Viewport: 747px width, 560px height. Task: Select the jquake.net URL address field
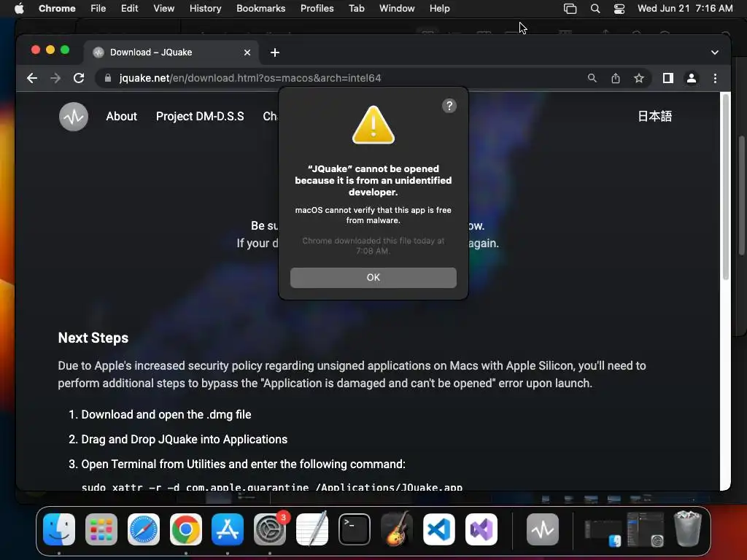(x=250, y=78)
